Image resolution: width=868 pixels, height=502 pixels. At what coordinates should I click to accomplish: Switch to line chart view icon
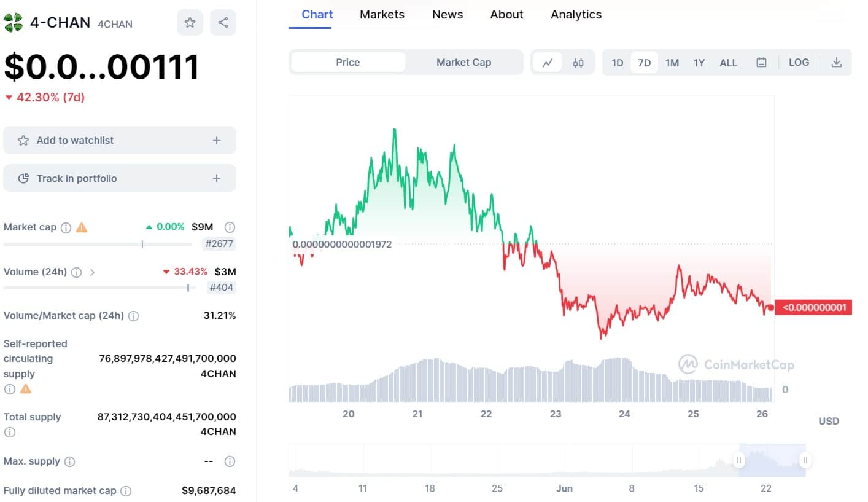(x=548, y=62)
